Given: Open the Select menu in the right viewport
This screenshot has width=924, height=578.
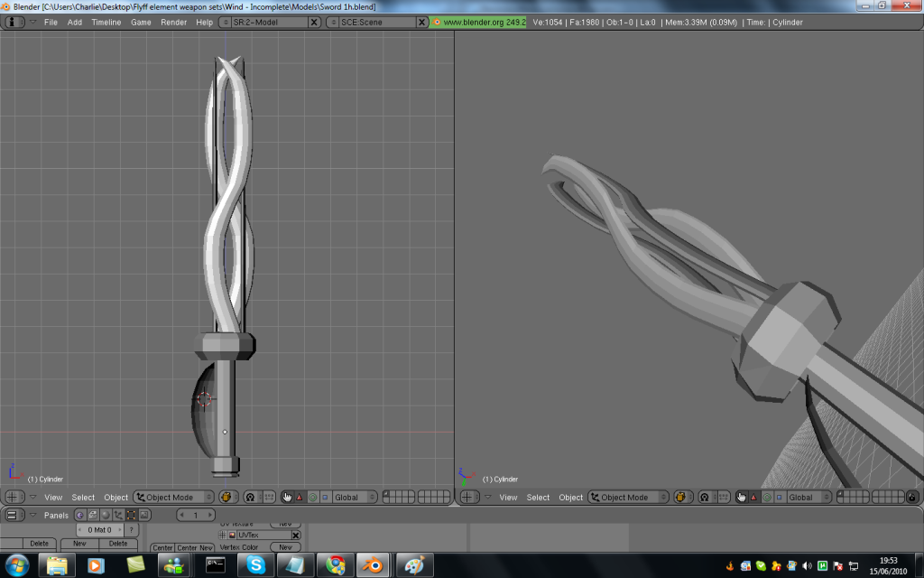Looking at the screenshot, I should (x=538, y=498).
